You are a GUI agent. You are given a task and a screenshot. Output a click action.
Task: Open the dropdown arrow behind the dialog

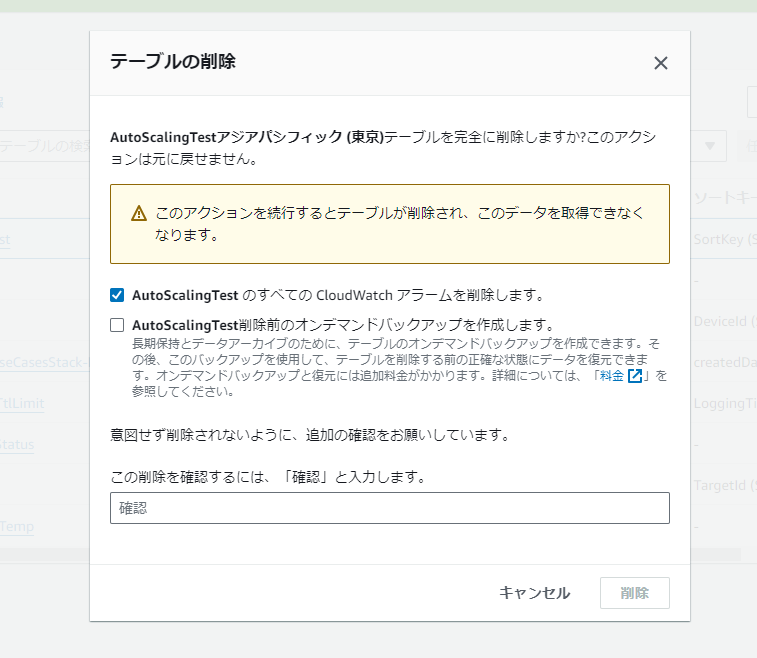[709, 146]
